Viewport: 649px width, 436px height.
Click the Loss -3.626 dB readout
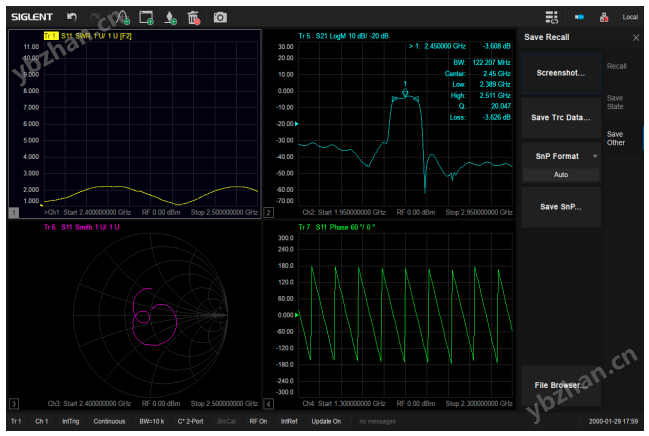[x=480, y=118]
